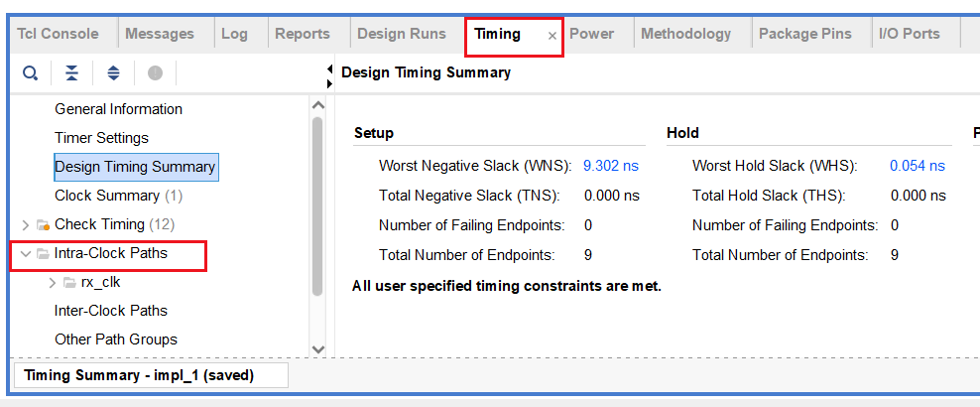Open the Methodology tab

click(x=685, y=34)
